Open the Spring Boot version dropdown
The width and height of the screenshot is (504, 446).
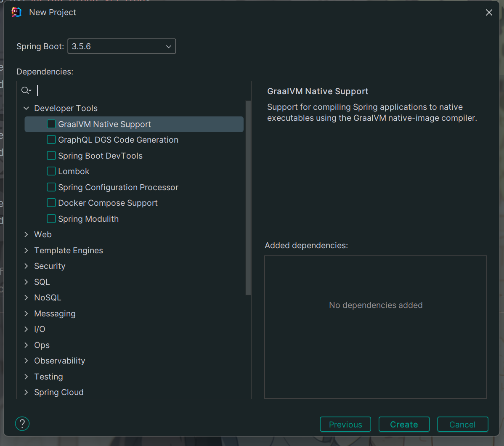(x=122, y=46)
